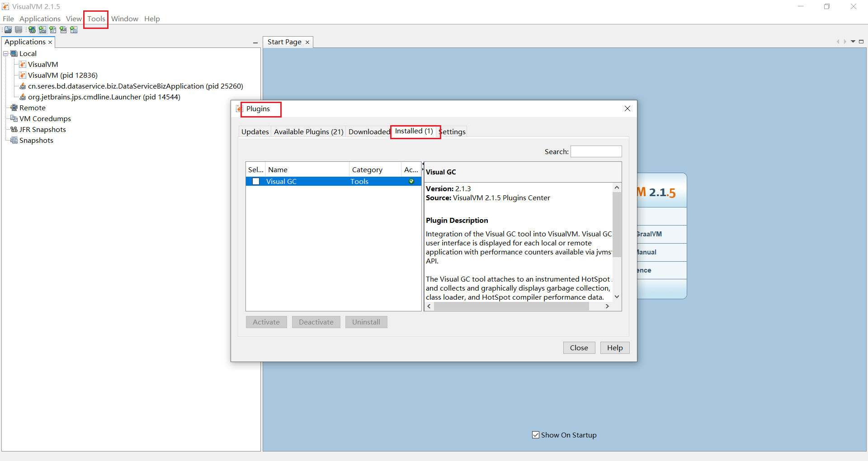Click the description scroll-down arrow
Screen dimensions: 868x461
617,297
